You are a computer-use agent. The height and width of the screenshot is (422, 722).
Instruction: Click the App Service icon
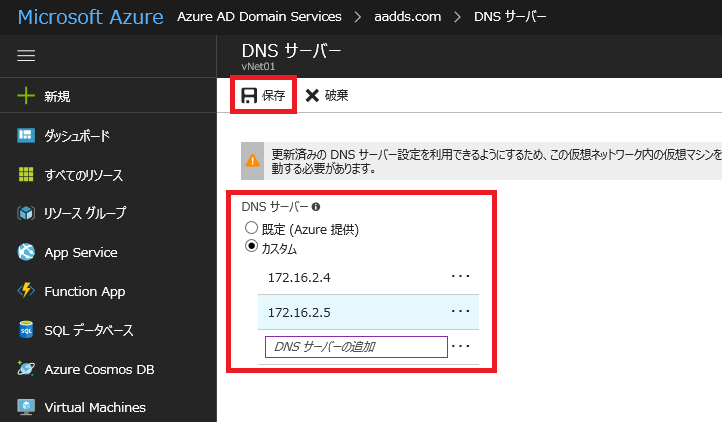27,252
